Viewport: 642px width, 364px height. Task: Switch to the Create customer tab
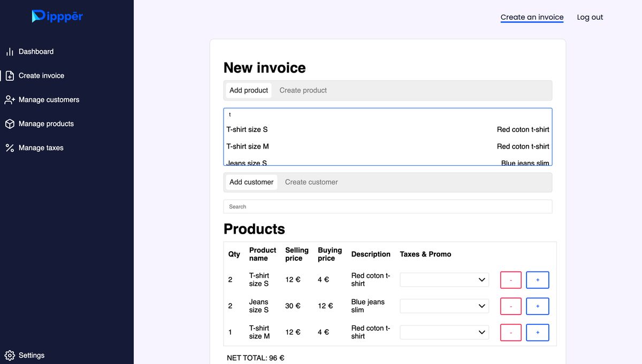pos(311,182)
